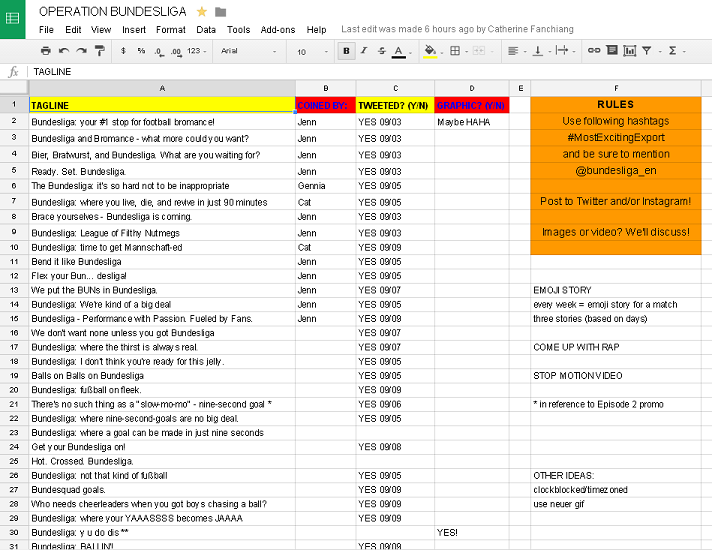Click the Ready. Set. Bundesliga. cell

[x=162, y=171]
